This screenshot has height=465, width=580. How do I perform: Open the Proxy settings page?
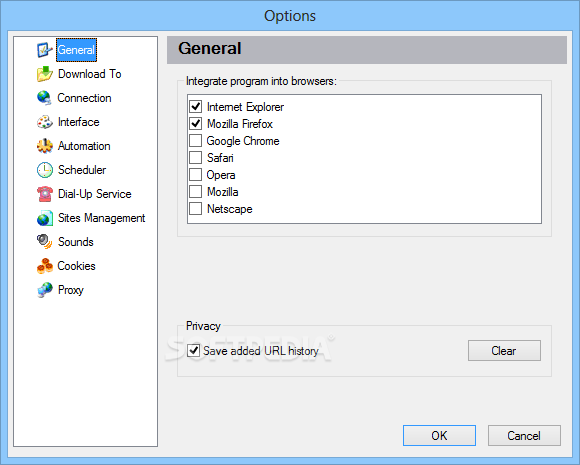tap(71, 290)
